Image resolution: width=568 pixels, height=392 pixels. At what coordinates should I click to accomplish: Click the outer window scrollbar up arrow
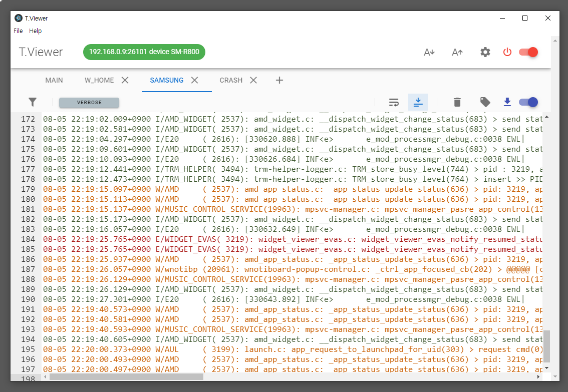[x=555, y=41]
